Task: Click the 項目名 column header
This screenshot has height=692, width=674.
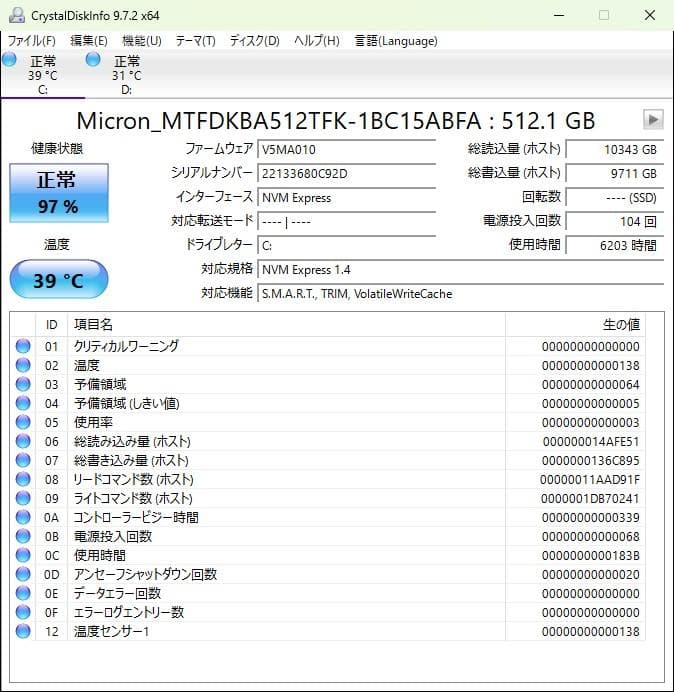Action: click(286, 325)
